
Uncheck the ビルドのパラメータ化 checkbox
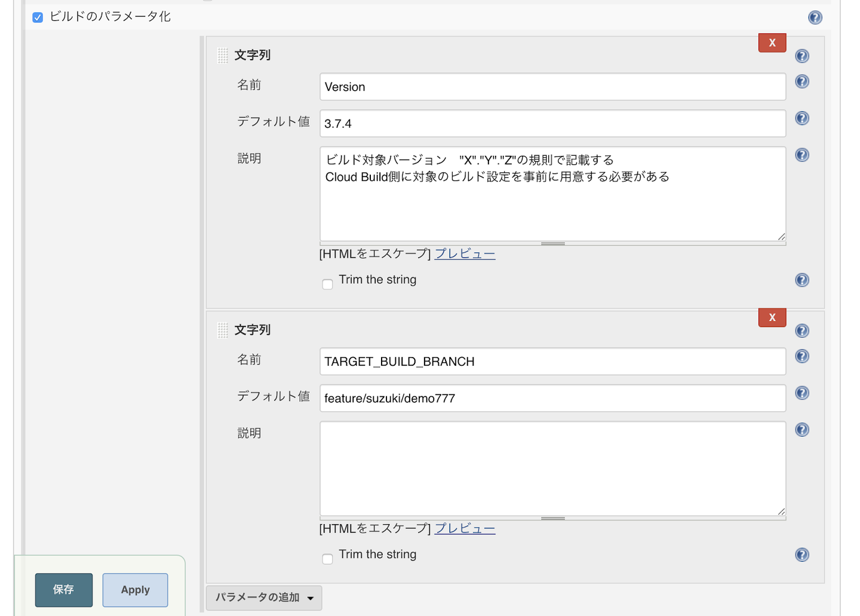click(x=38, y=17)
